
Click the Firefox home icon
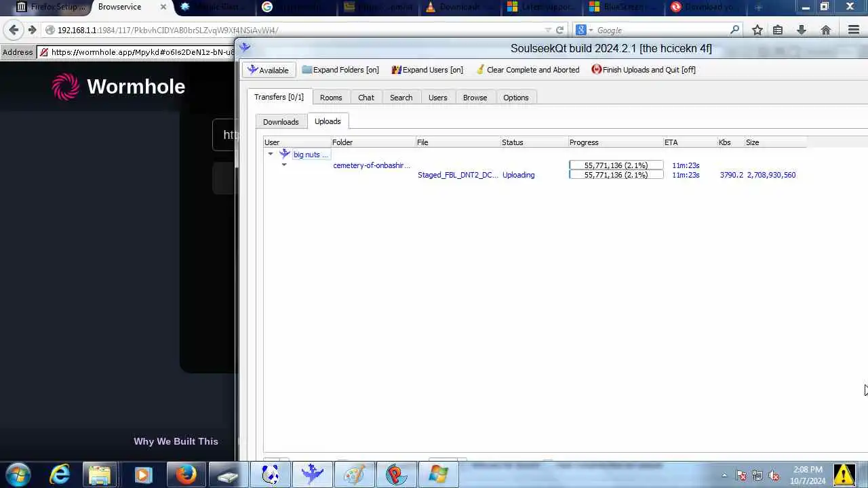826,30
